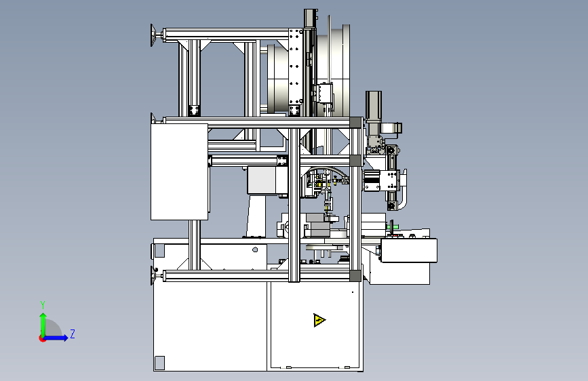Click the blue Z axis arrow of triad
This screenshot has height=381, width=588.
pyautogui.click(x=56, y=338)
